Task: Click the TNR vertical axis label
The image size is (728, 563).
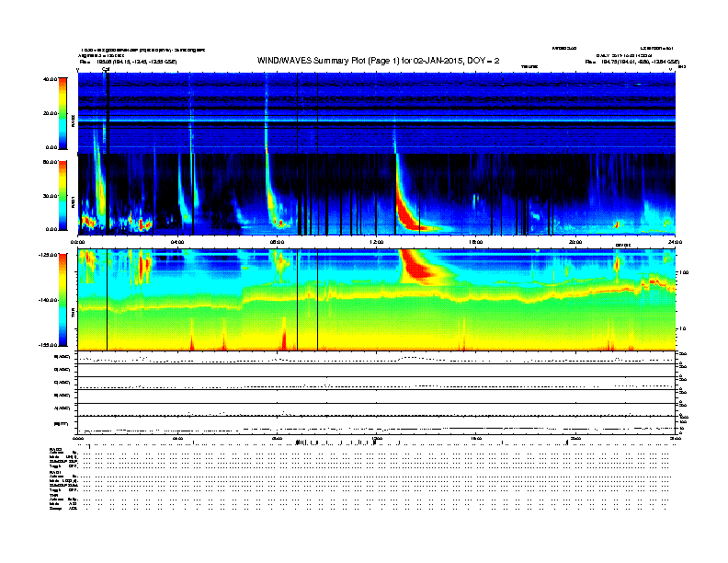Action: 74,315
